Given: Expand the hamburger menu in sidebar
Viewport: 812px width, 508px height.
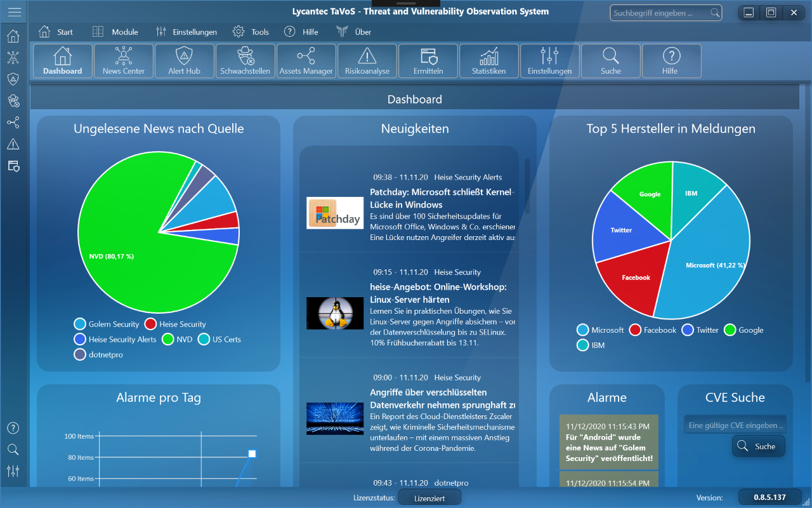Looking at the screenshot, I should 14,12.
